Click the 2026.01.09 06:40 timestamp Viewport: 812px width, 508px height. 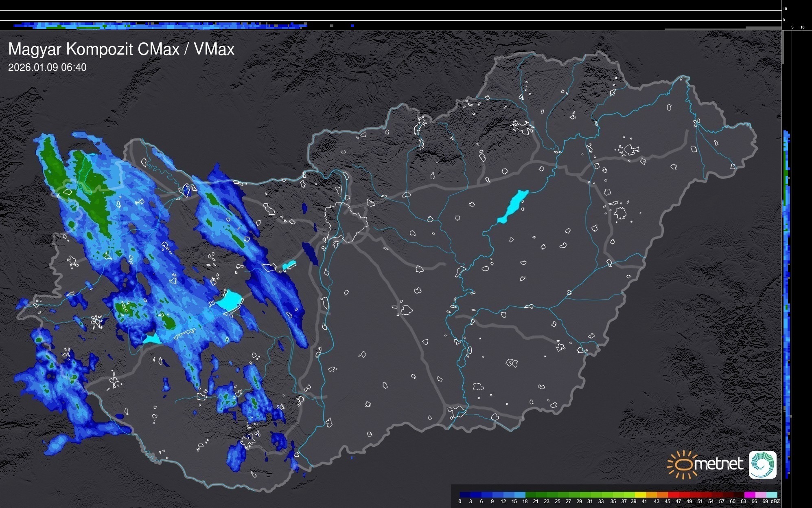[47, 68]
